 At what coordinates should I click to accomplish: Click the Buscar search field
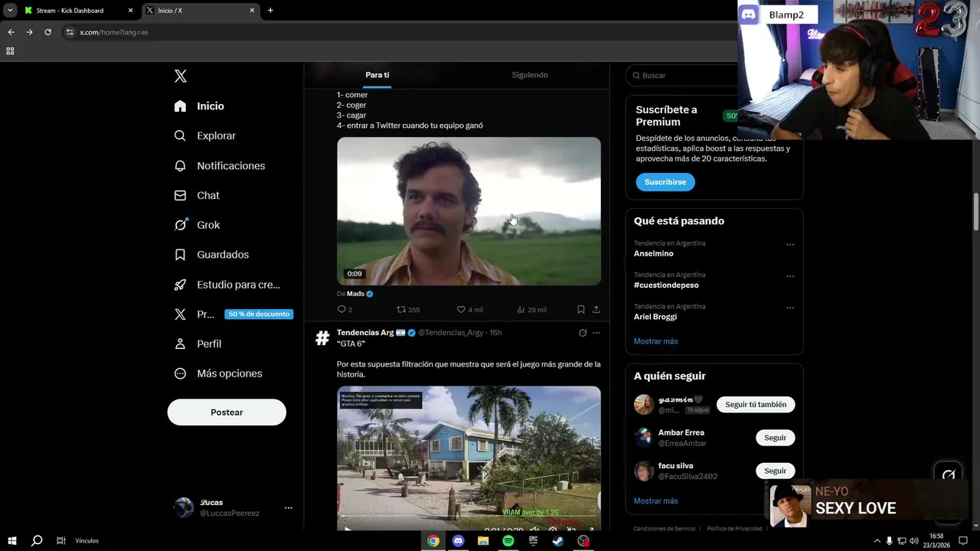pos(681,75)
